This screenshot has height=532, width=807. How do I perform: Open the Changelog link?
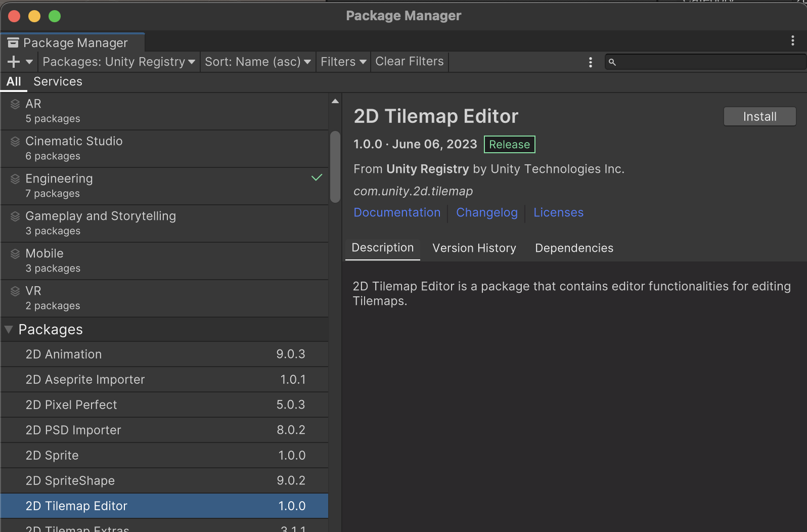click(487, 212)
